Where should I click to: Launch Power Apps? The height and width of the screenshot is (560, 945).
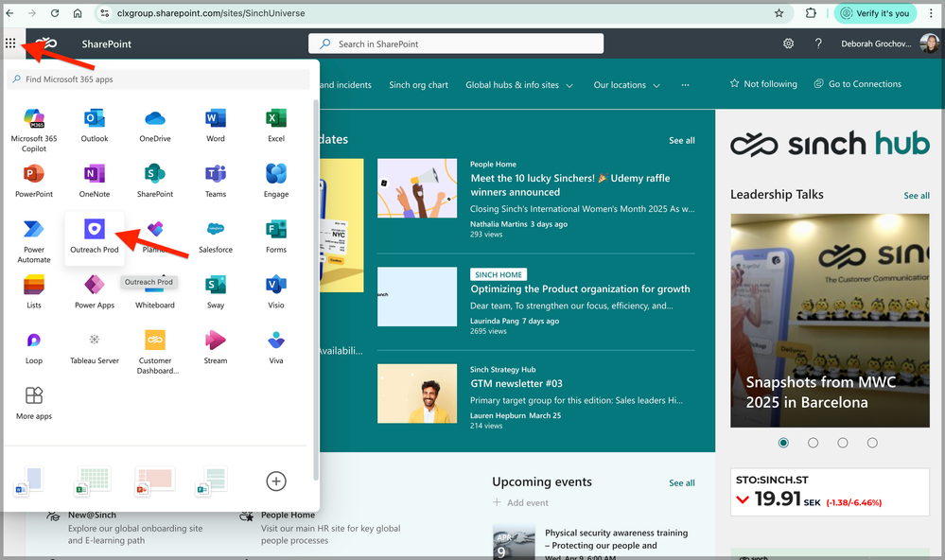(95, 291)
